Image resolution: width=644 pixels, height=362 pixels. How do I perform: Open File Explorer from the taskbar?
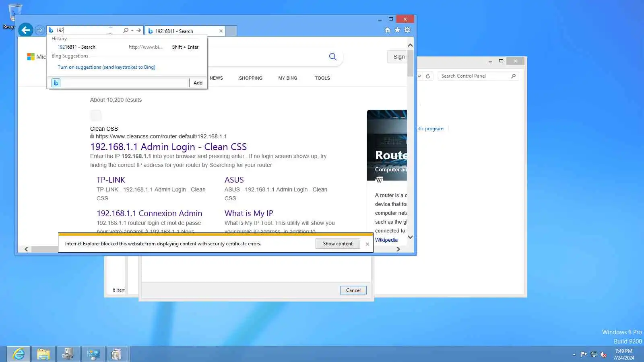[x=43, y=354]
